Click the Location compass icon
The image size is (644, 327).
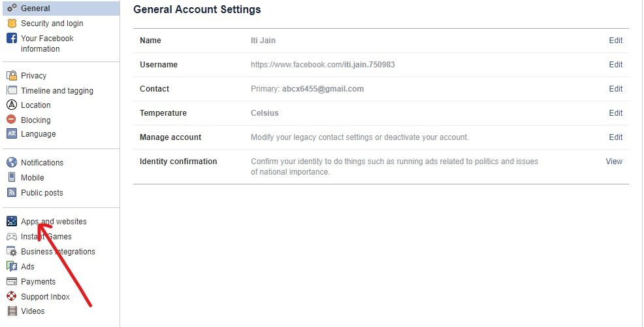12,105
